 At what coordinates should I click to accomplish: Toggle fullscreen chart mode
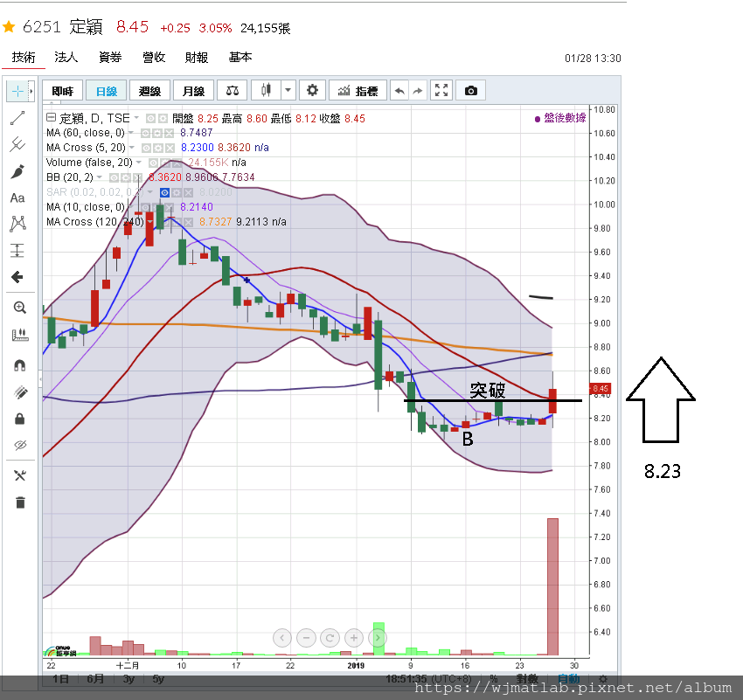[441, 91]
